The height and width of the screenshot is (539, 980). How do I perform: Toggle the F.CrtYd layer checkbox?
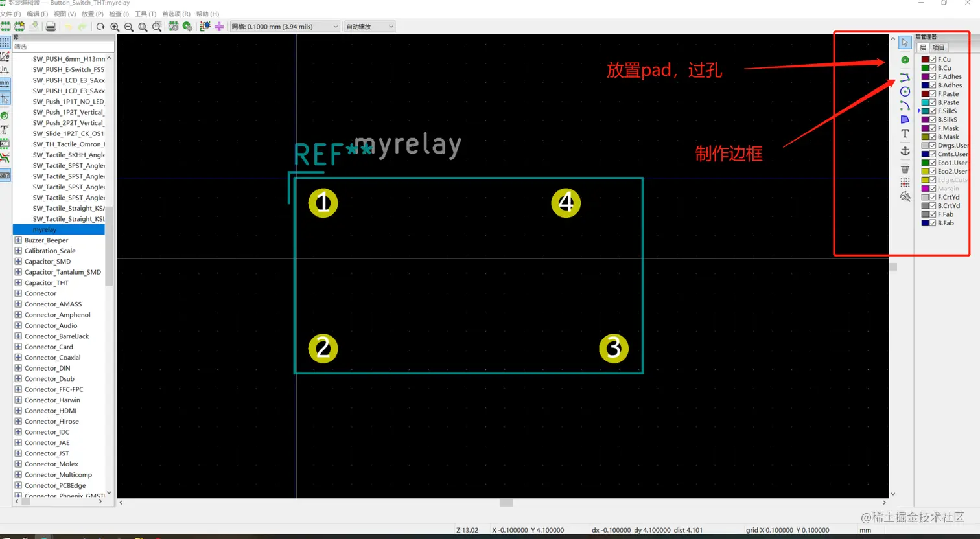coord(933,197)
